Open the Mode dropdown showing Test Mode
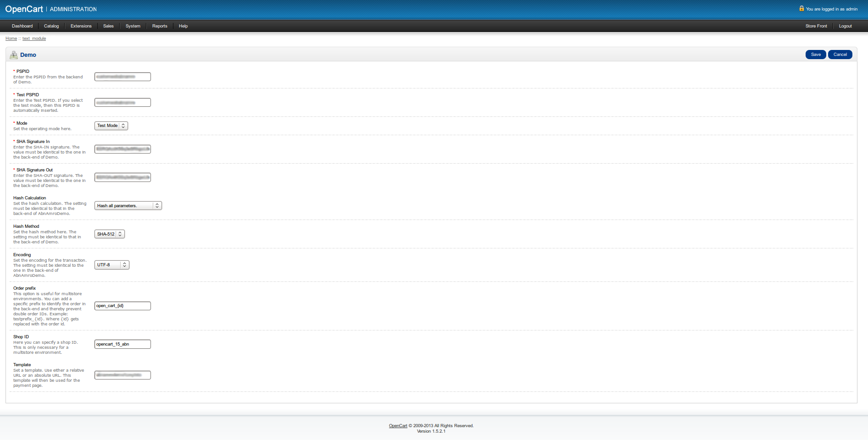Viewport: 868px width, 440px height. coord(111,126)
